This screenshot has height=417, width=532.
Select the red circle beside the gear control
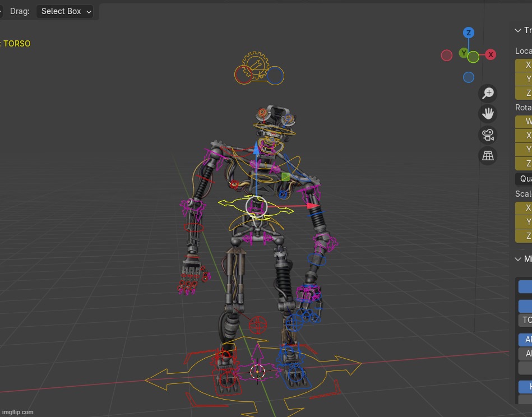coord(243,75)
